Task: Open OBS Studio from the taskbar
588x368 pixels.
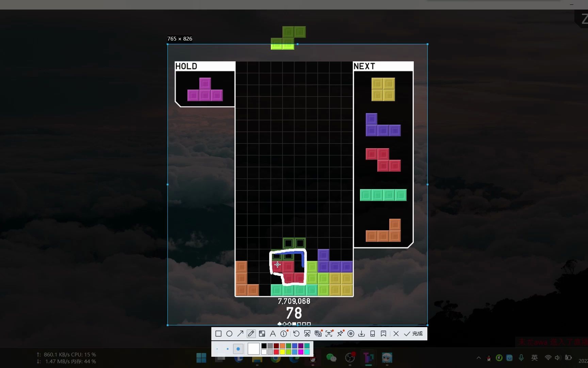Action: pyautogui.click(x=350, y=358)
